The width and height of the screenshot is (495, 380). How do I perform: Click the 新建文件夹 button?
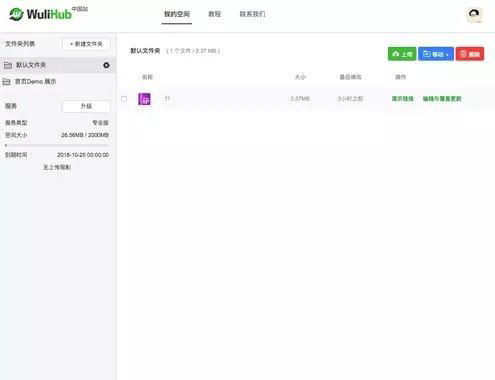click(86, 44)
